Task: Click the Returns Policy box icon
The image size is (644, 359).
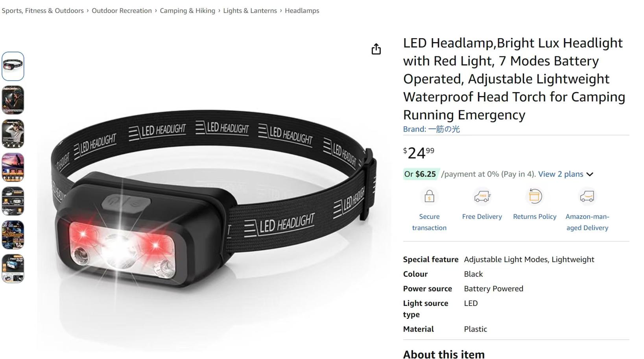Action: [535, 196]
